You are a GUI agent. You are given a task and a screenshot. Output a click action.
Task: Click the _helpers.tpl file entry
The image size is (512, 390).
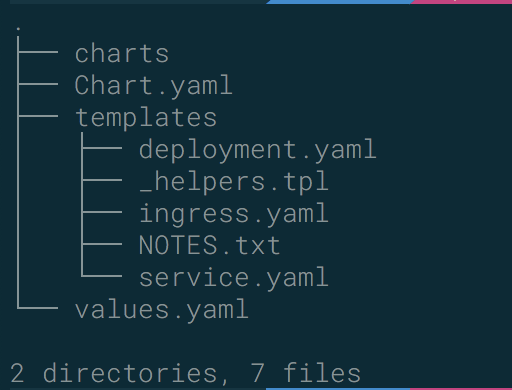234,181
